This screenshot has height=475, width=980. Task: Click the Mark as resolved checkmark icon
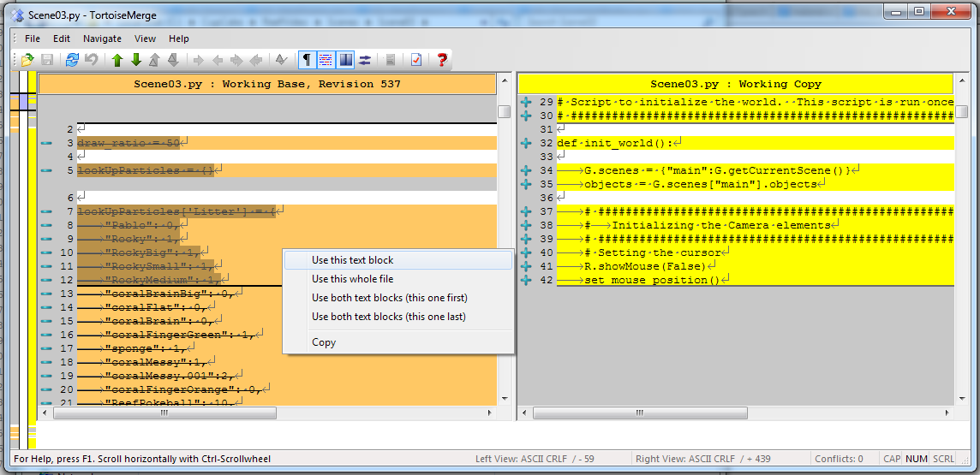click(415, 60)
